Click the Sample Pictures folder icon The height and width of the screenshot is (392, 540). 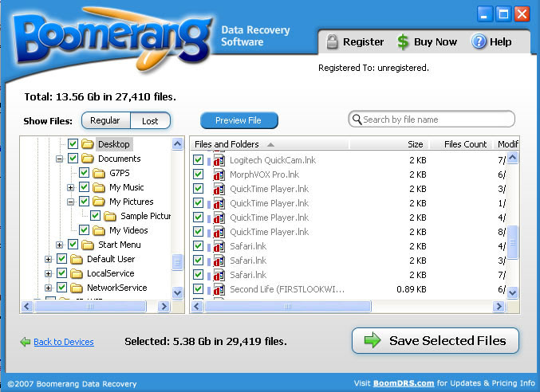(110, 216)
